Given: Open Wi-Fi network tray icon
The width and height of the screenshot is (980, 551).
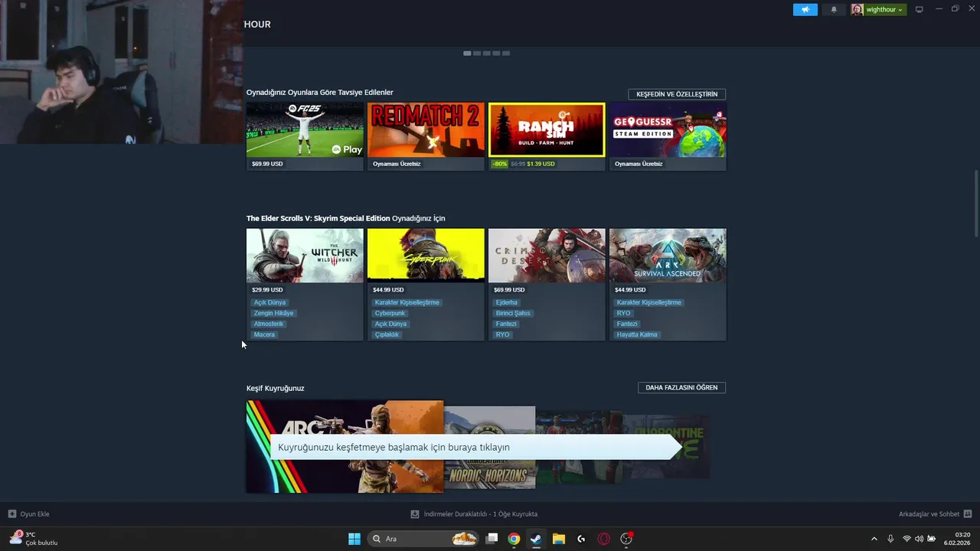Looking at the screenshot, I should coord(906,539).
